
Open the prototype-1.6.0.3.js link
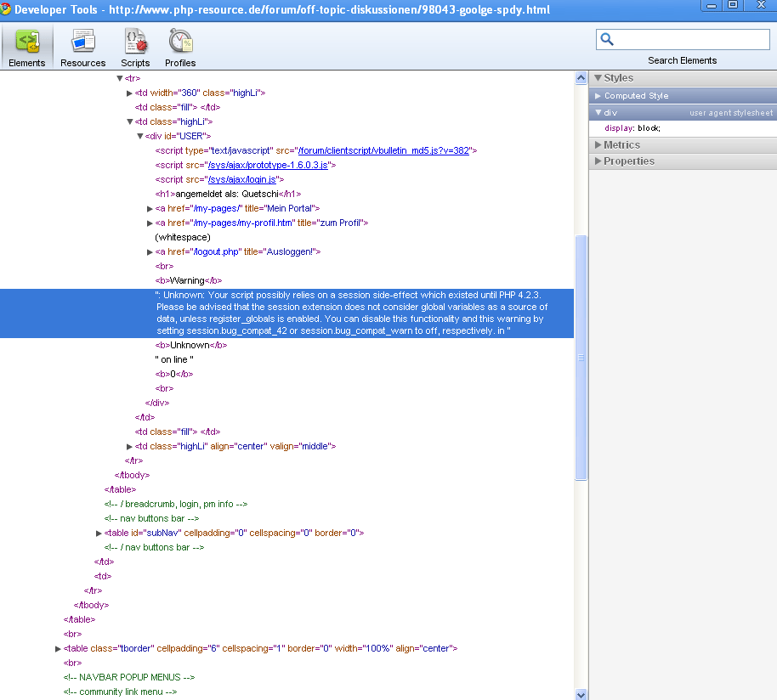[x=269, y=165]
